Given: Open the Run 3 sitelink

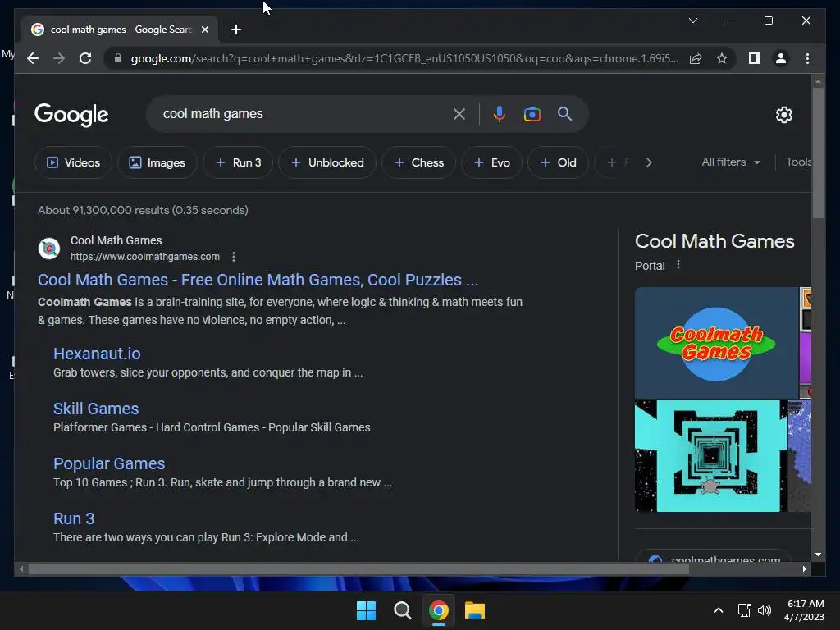Looking at the screenshot, I should (74, 518).
